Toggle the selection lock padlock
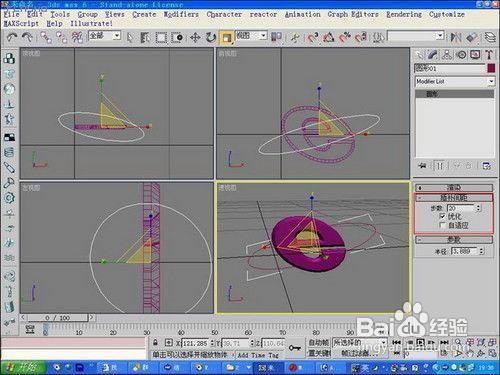Image resolution: width=500 pixels, height=375 pixels. tap(155, 342)
